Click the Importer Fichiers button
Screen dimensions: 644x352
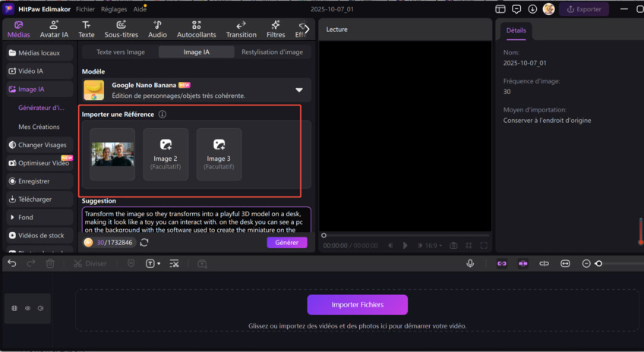point(357,304)
